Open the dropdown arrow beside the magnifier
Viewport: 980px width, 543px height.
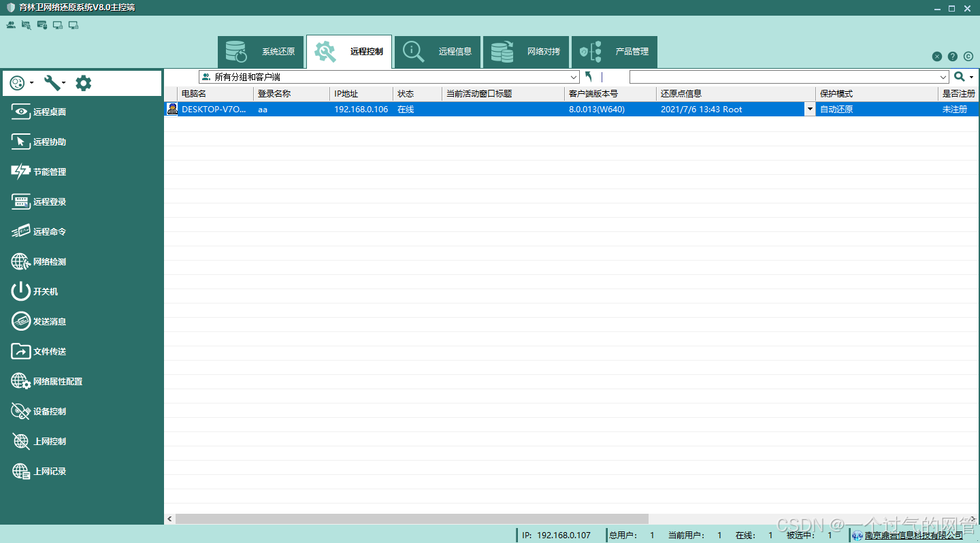click(x=972, y=78)
